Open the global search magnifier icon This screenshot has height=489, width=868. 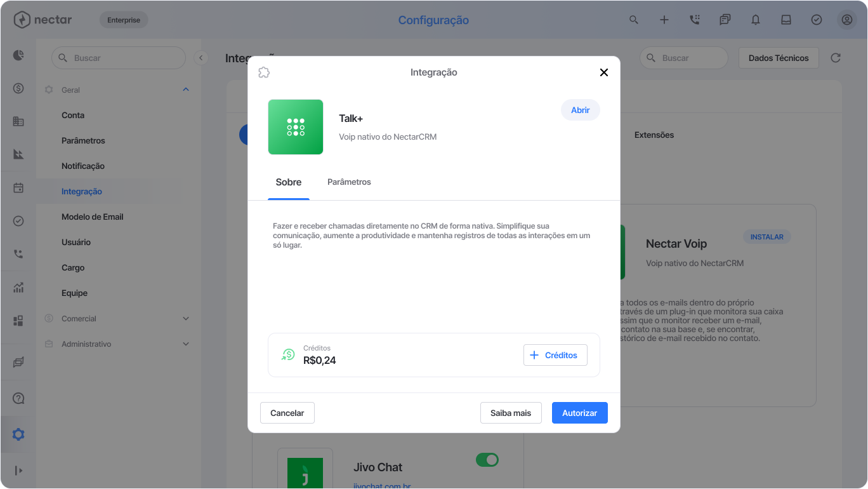click(634, 20)
